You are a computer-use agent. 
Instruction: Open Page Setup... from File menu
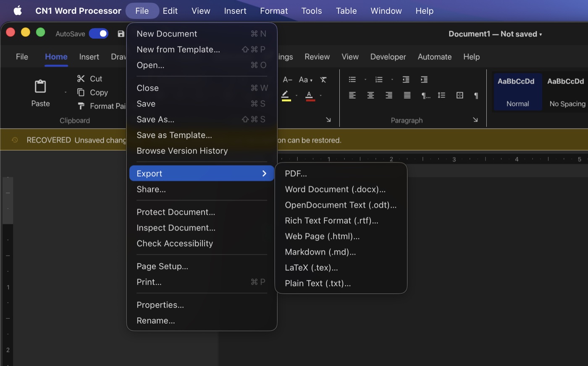click(x=202, y=266)
